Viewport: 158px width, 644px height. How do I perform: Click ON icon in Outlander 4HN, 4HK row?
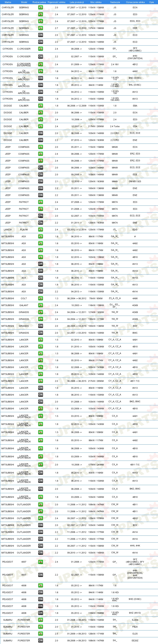click(x=40, y=546)
